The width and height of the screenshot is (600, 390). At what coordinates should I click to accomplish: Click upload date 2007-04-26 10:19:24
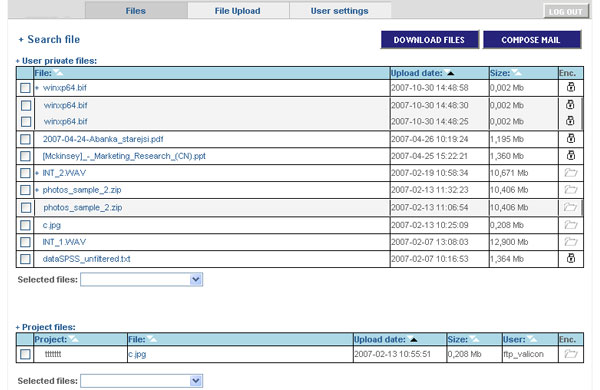[x=430, y=139]
